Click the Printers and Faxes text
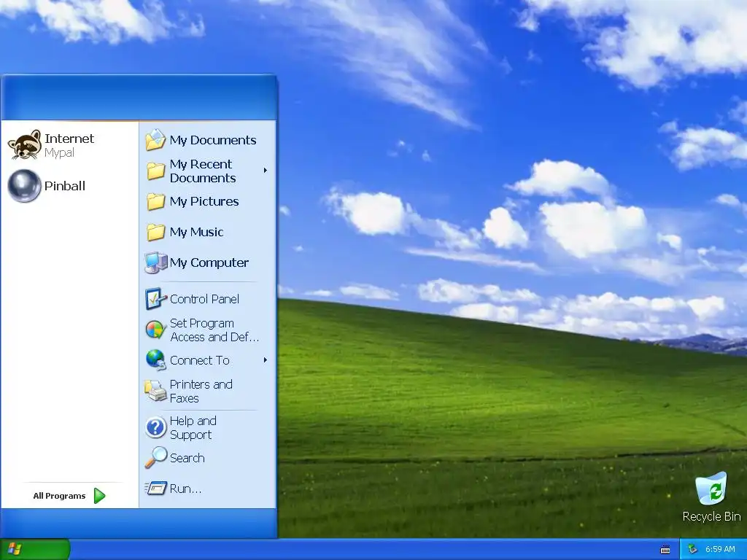 201,391
